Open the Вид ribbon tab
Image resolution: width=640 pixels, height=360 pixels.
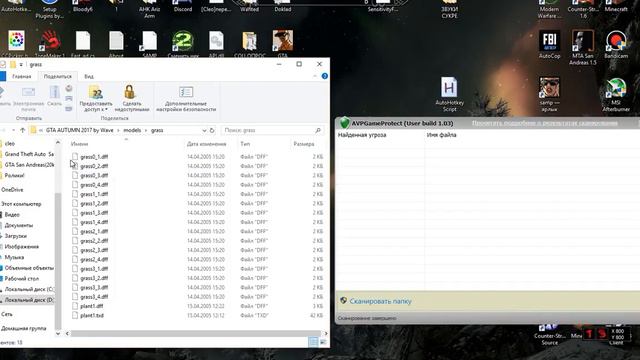point(89,76)
